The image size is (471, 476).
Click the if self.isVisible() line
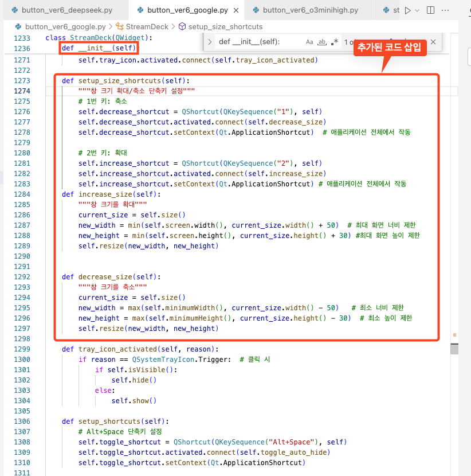point(136,370)
